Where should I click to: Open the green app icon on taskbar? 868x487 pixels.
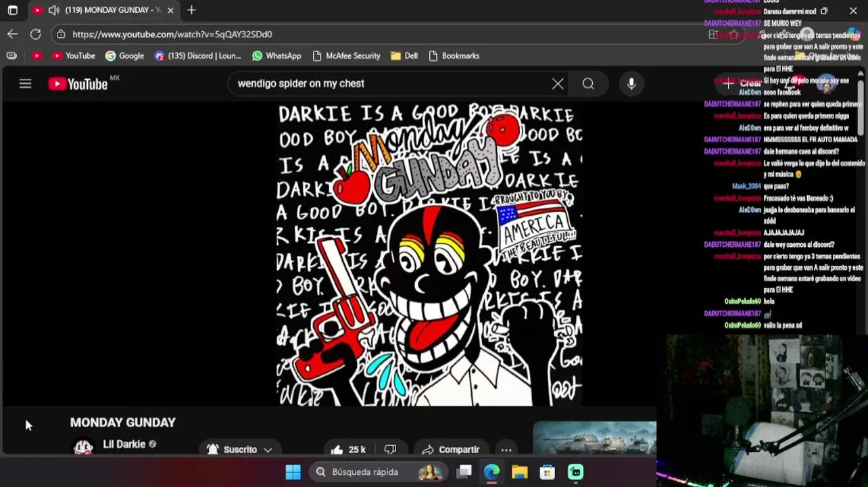pos(575,472)
